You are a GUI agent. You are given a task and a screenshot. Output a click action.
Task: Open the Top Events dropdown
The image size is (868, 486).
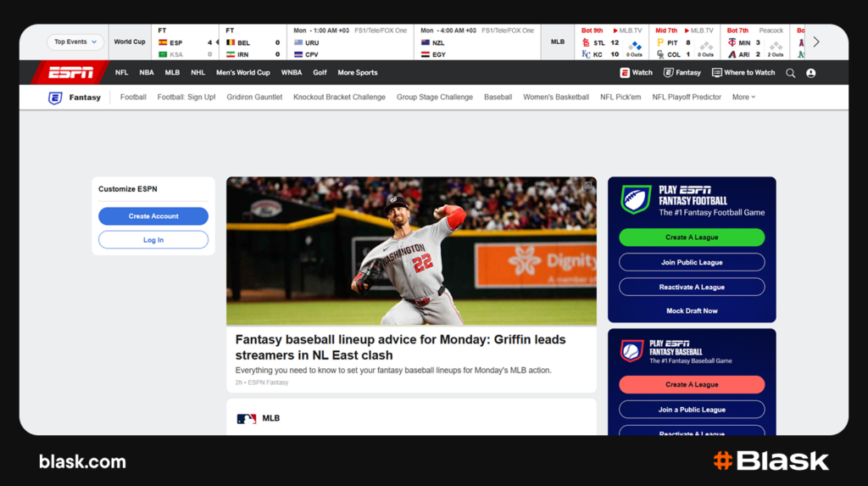tap(75, 42)
